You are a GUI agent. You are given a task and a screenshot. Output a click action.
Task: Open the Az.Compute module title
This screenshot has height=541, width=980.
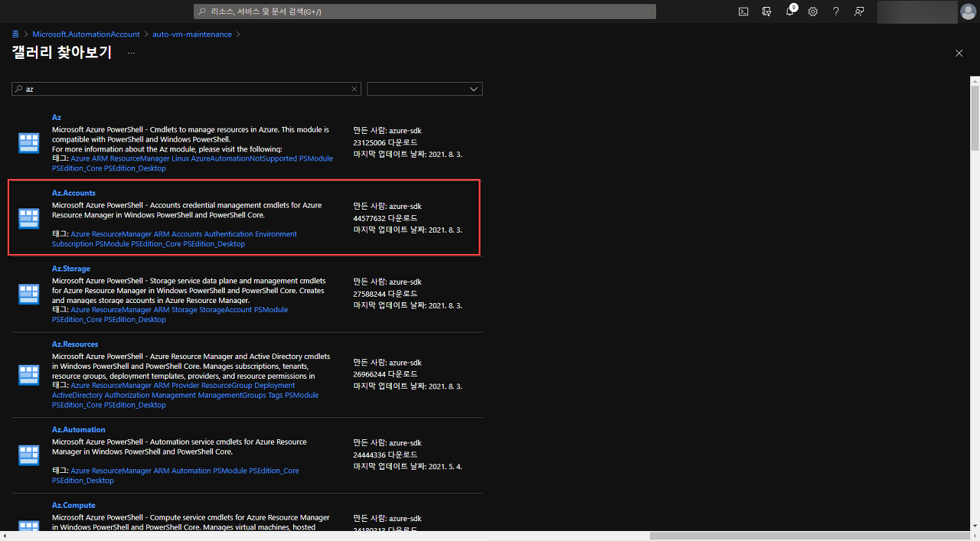coord(73,505)
